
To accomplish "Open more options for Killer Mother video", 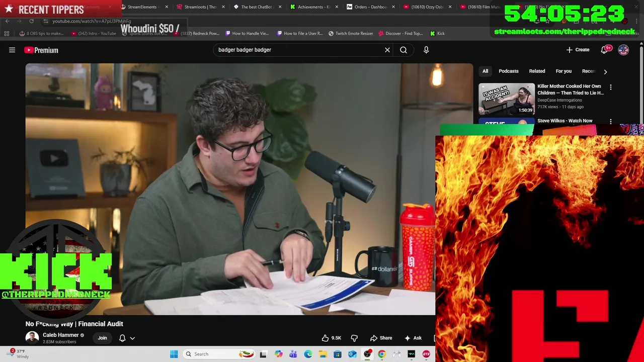I will pos(611,87).
